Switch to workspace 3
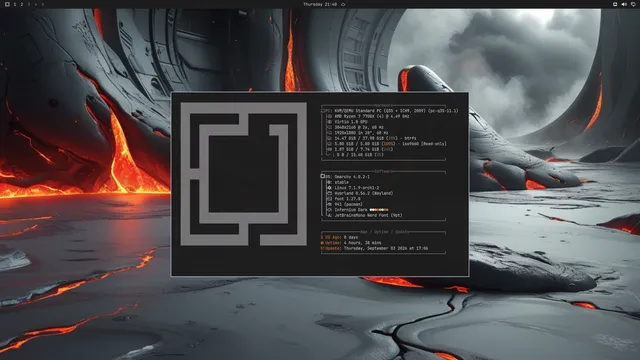Image resolution: width=640 pixels, height=360 pixels. (29, 4)
